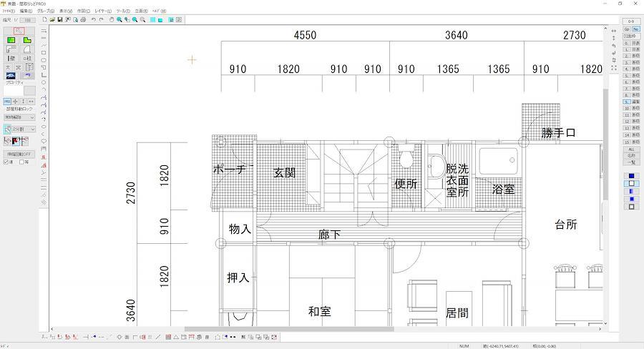The width and height of the screenshot is (644, 349).
Task: Click layer number 15 button
Action: click(627, 142)
